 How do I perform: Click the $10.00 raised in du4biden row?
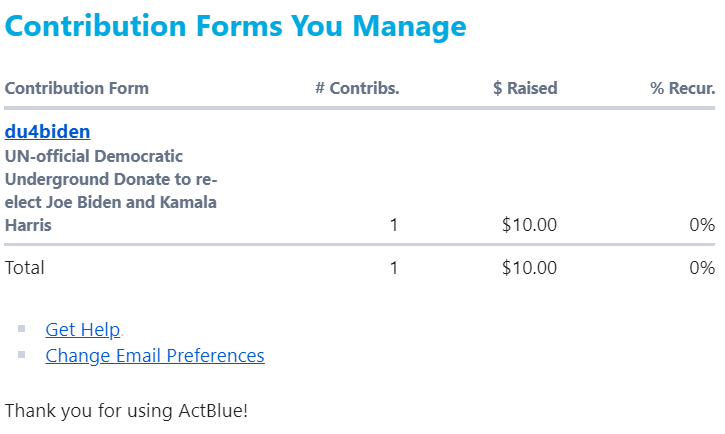pyautogui.click(x=529, y=225)
